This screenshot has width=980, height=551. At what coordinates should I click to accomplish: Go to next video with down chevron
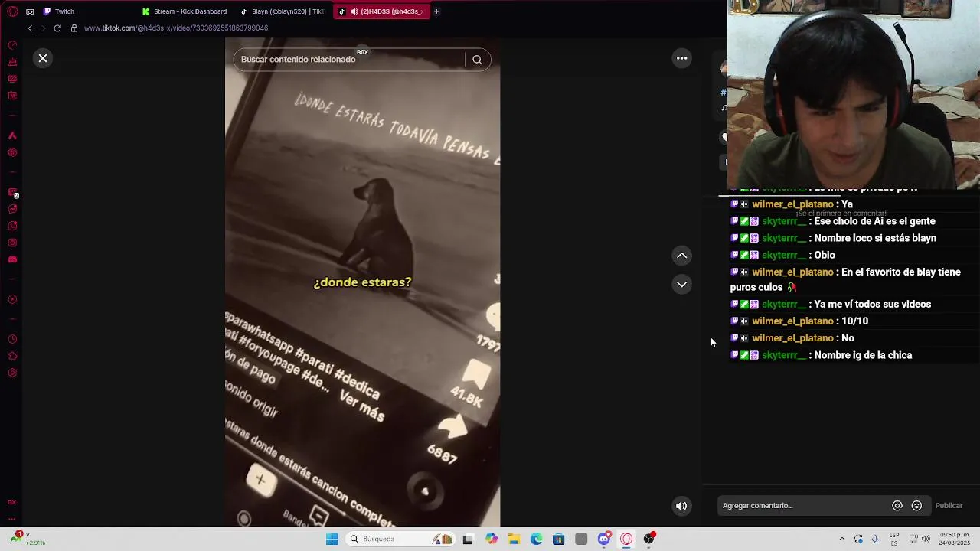click(x=681, y=284)
